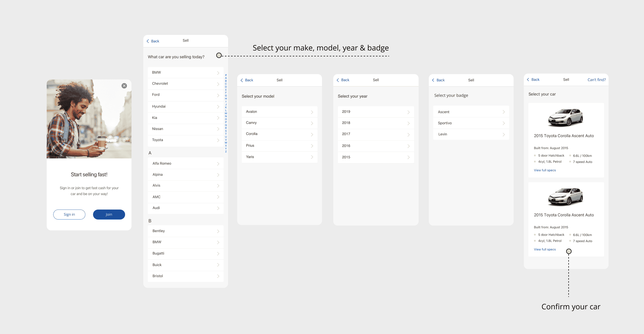The width and height of the screenshot is (644, 334).
Task: Jump to letter M in alphabet index
Action: (226, 113)
